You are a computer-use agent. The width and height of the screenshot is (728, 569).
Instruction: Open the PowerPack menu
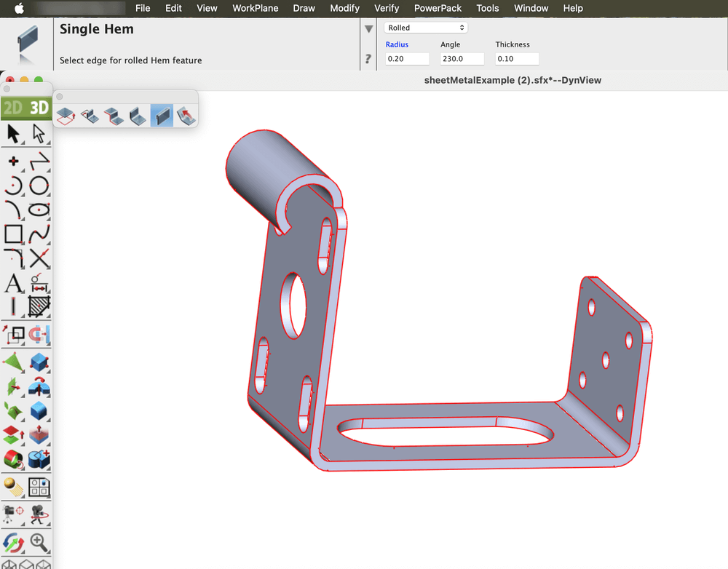[438, 8]
